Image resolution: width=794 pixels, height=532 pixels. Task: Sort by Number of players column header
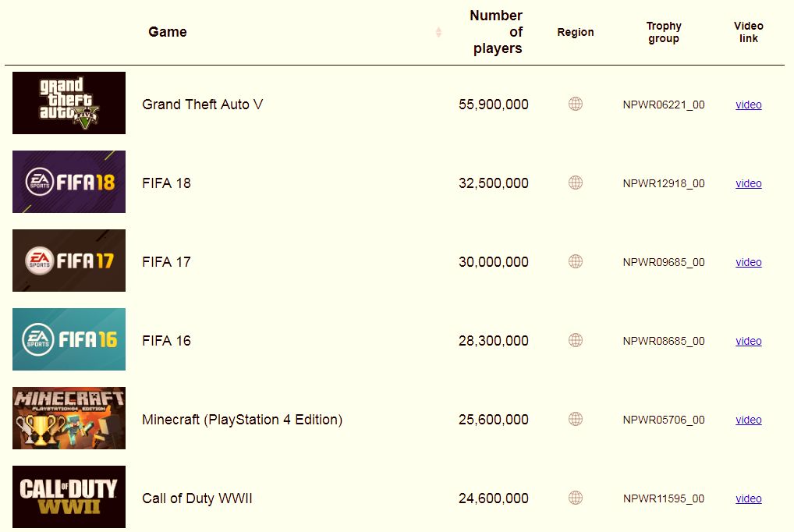coord(496,32)
